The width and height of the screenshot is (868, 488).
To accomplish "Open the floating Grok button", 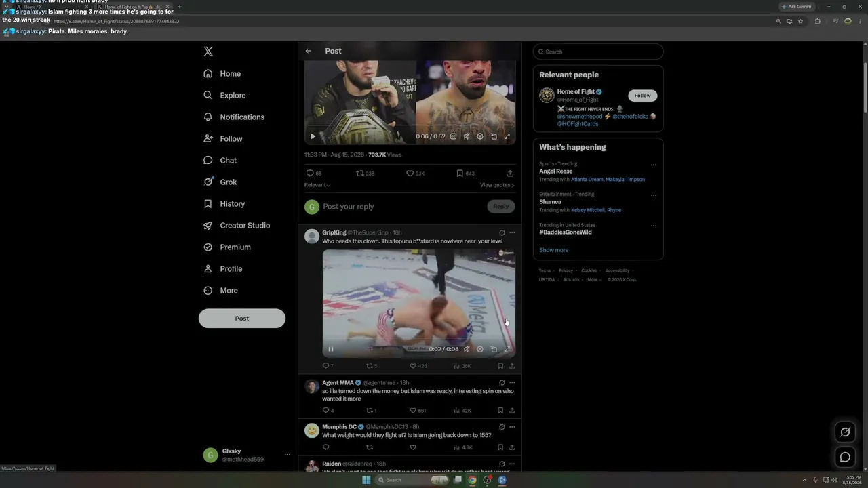I will click(845, 432).
